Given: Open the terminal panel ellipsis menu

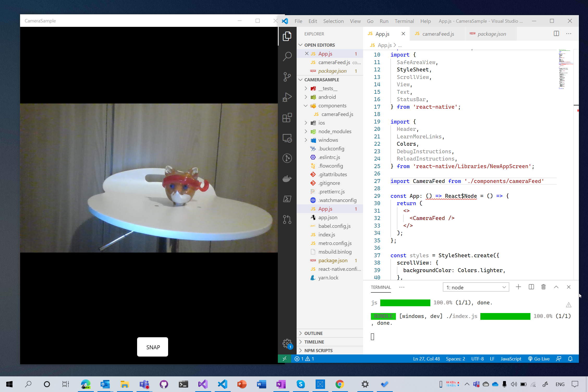Looking at the screenshot, I should (x=402, y=287).
